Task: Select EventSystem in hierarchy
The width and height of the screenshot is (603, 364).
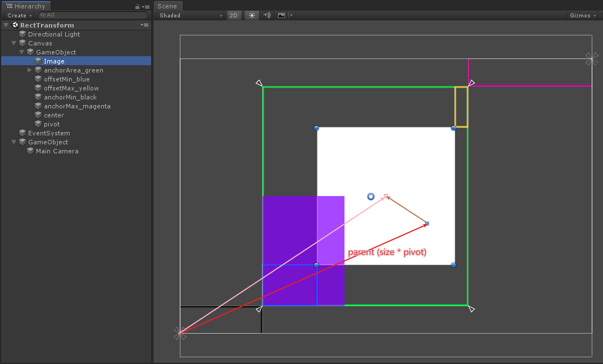Action: [49, 133]
